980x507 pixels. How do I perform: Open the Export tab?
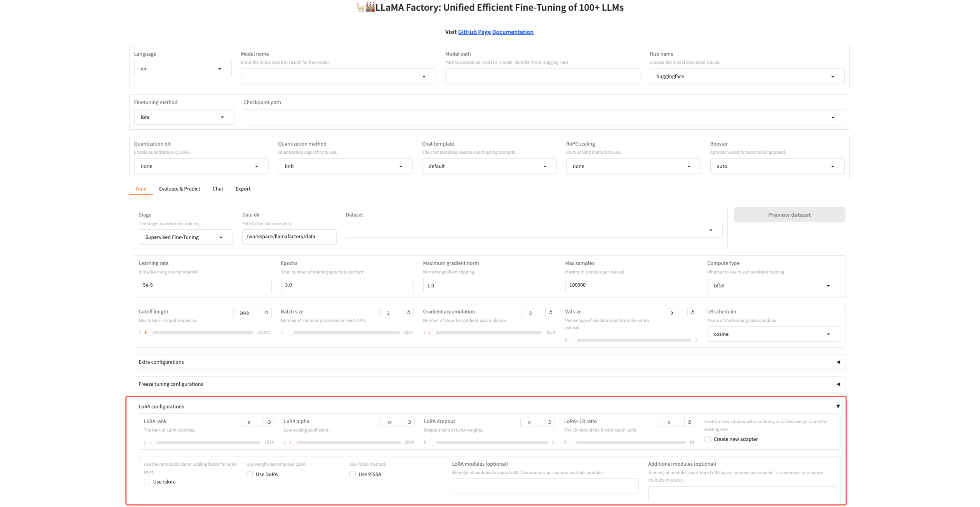[x=243, y=189]
